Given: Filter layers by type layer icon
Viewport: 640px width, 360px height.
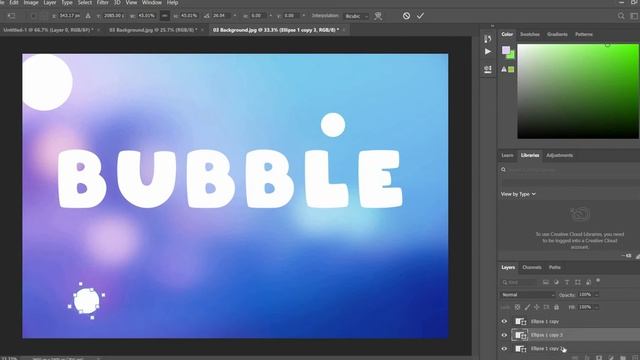Looking at the screenshot, I should tap(567, 282).
